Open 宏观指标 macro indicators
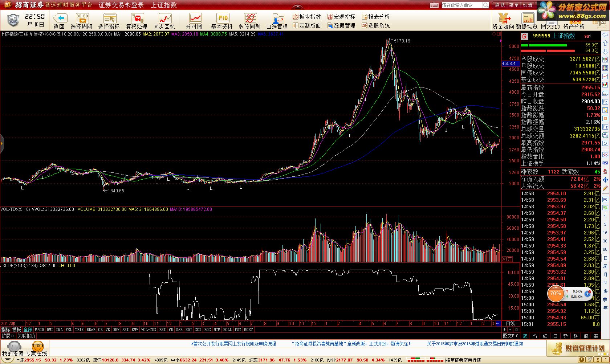 coord(341,17)
